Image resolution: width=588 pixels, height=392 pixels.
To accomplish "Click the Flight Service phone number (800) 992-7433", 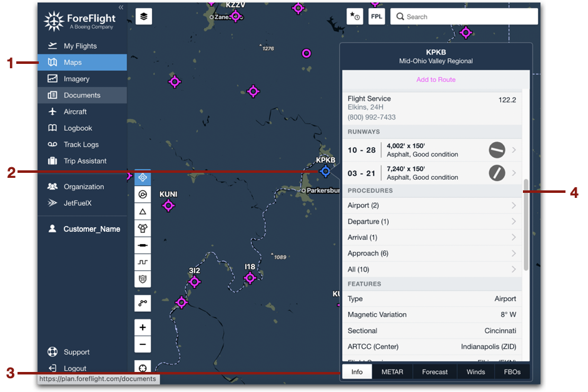I will 372,117.
